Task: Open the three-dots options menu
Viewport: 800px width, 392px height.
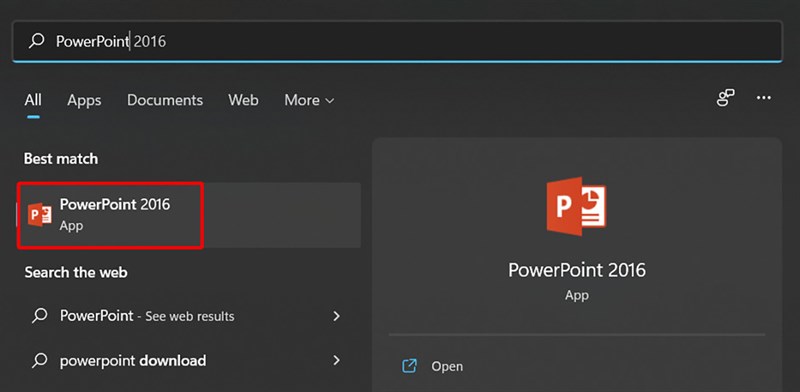Action: (764, 97)
